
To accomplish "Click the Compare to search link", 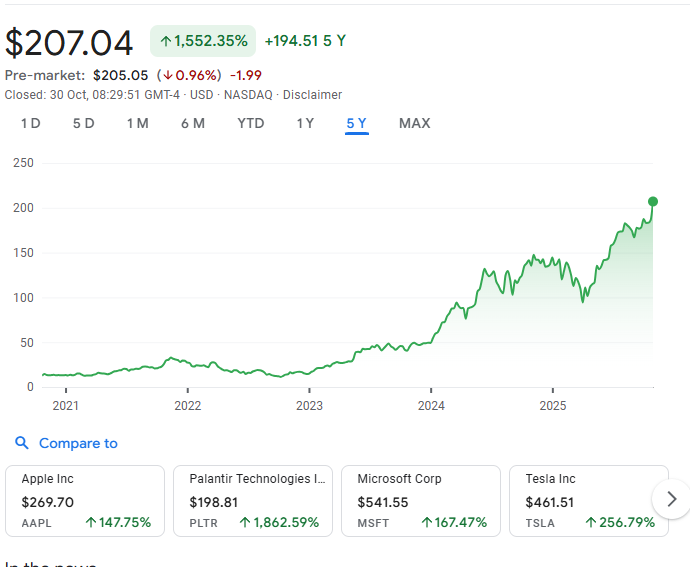I will point(78,443).
